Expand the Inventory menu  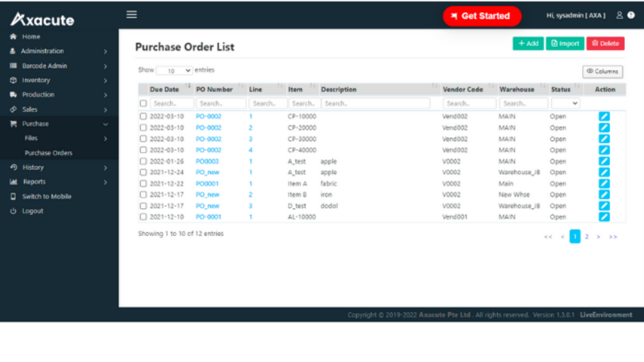[59, 80]
